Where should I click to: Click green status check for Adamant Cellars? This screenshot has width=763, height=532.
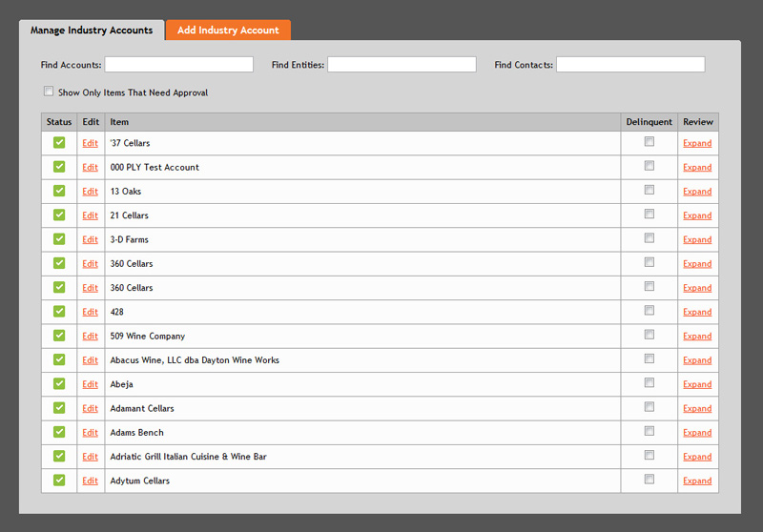(x=59, y=407)
